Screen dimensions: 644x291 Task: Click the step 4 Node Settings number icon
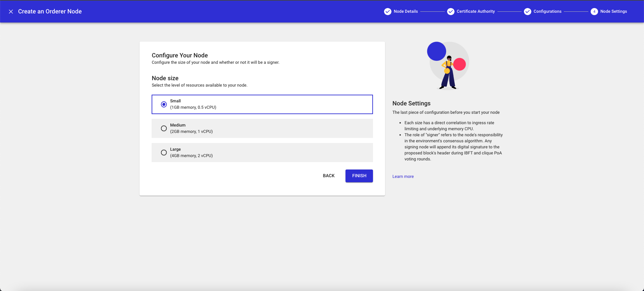click(594, 11)
